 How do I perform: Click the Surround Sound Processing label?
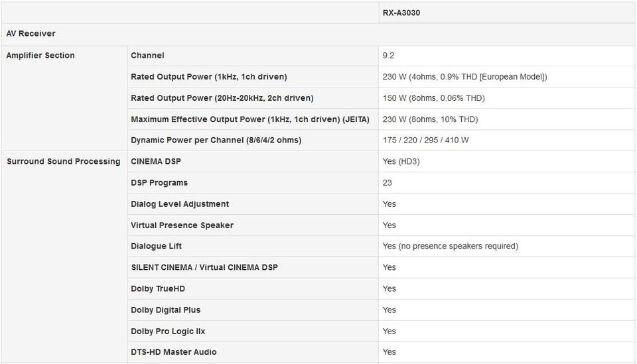click(x=64, y=162)
